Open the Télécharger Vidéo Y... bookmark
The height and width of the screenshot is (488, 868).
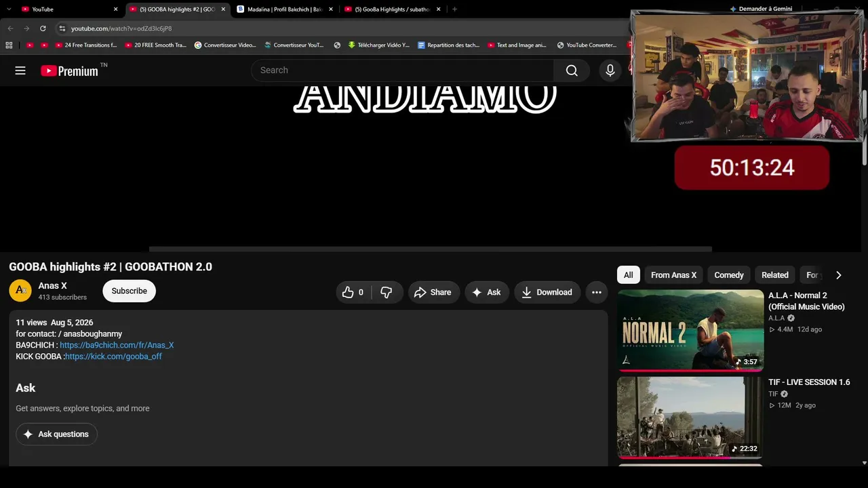(378, 45)
